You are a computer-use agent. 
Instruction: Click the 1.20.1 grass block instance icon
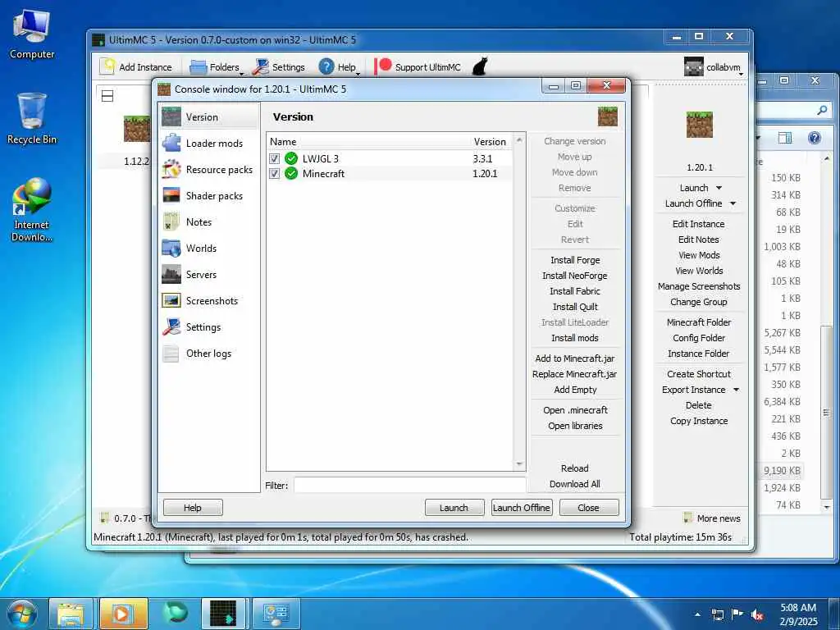tap(699, 125)
